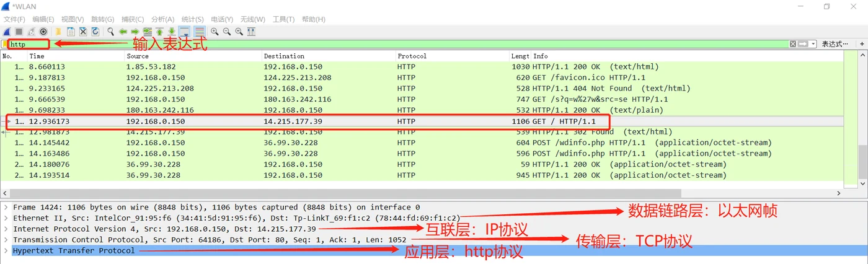
Task: Jump to the first packet
Action: 159,32
